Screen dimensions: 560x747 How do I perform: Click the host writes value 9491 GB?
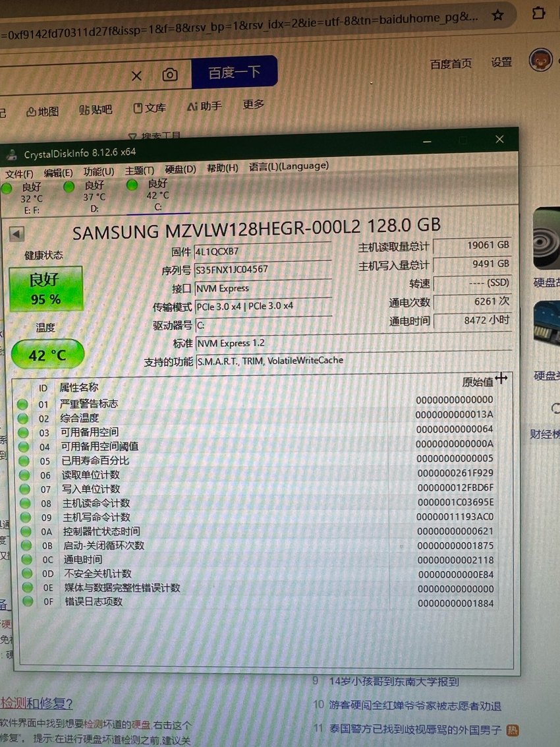(x=472, y=264)
